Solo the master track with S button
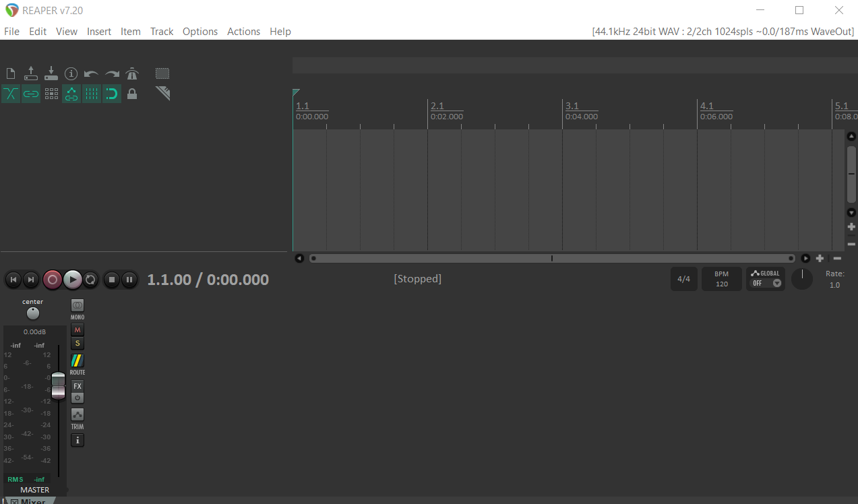 click(78, 344)
